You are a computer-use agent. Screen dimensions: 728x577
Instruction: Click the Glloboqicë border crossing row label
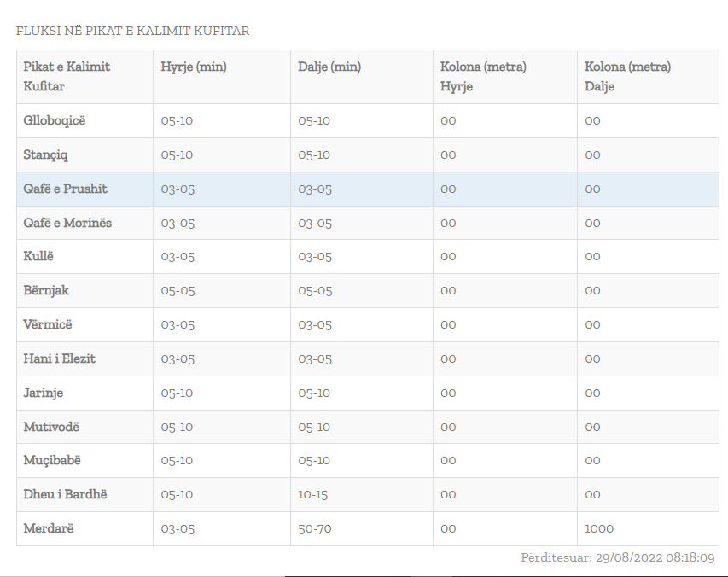click(x=55, y=120)
